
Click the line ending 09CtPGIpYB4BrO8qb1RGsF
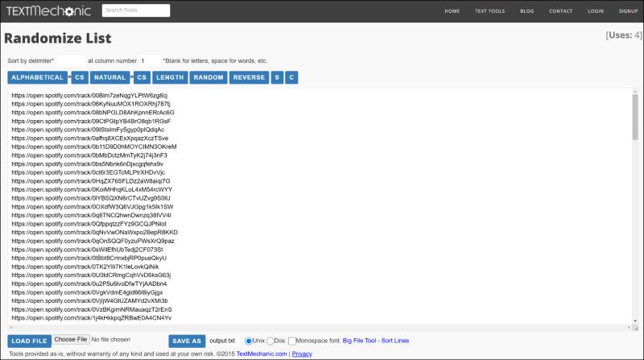tap(91, 122)
